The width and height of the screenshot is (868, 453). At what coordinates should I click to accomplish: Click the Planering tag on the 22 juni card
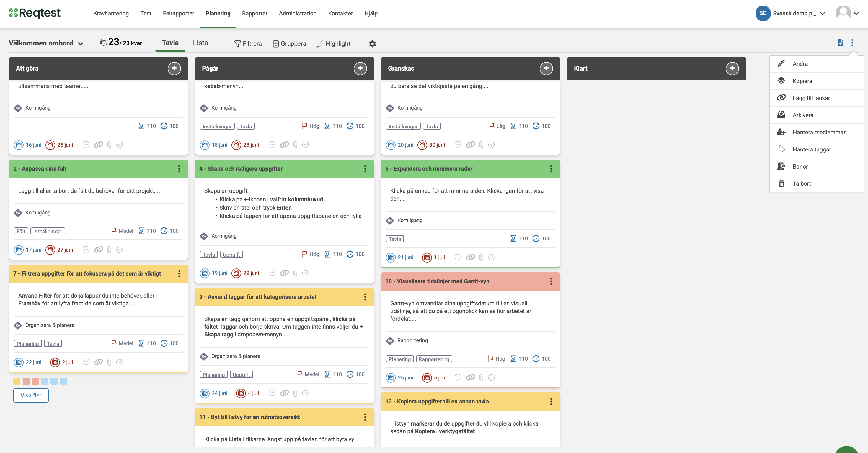click(x=28, y=344)
